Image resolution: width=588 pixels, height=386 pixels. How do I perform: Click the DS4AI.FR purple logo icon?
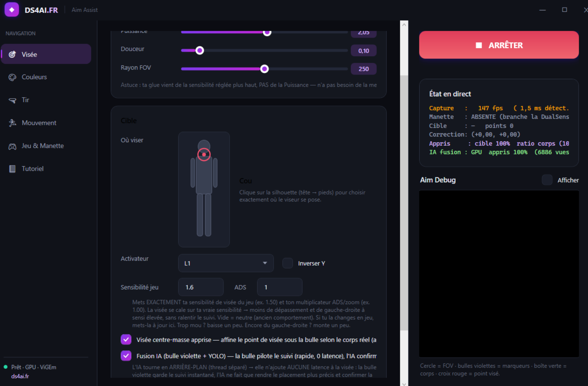coord(11,10)
